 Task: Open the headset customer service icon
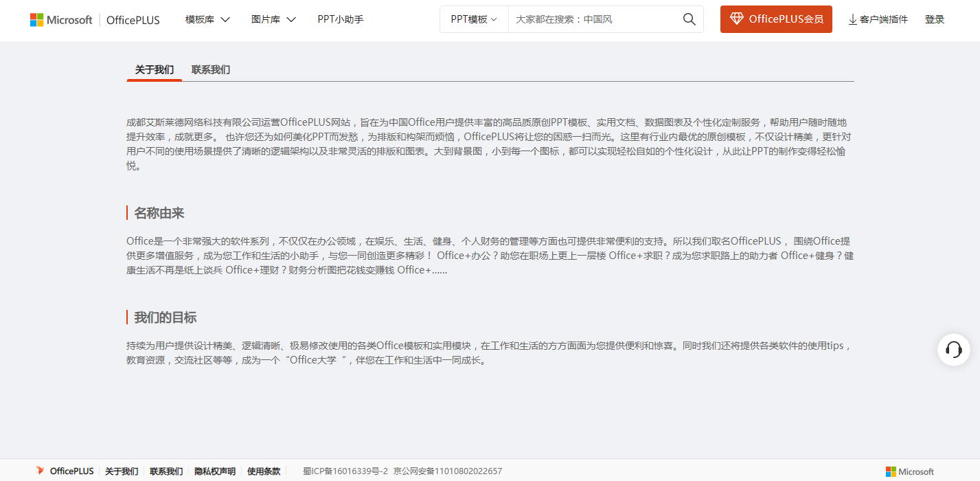(x=954, y=349)
